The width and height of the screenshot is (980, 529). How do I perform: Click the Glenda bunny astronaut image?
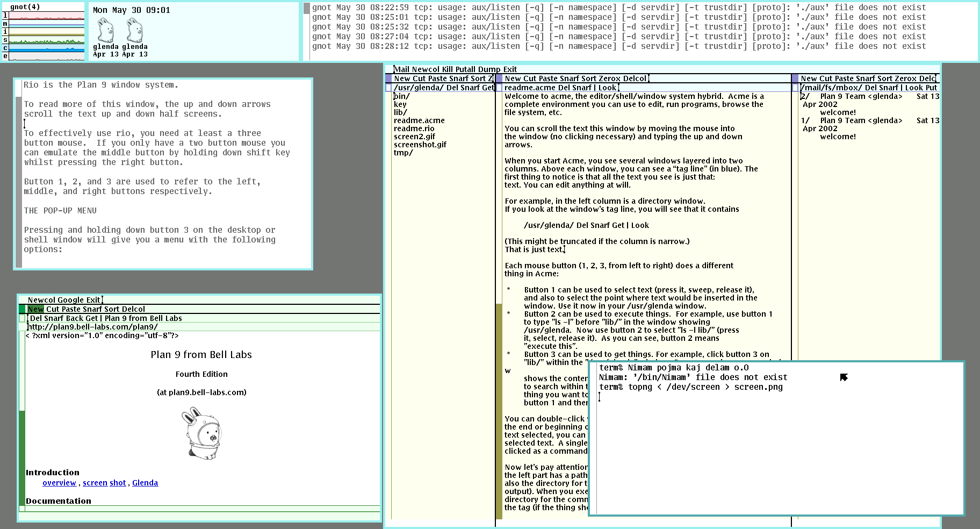[202, 433]
